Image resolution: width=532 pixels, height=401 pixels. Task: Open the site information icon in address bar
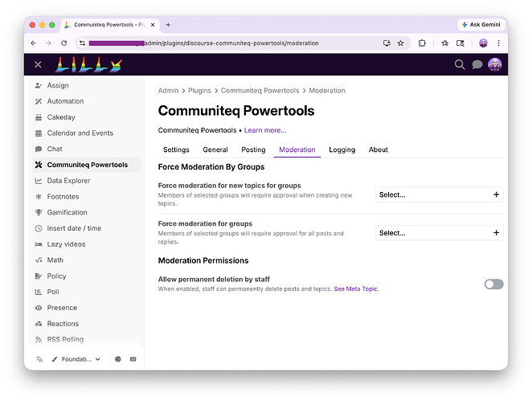[x=82, y=43]
